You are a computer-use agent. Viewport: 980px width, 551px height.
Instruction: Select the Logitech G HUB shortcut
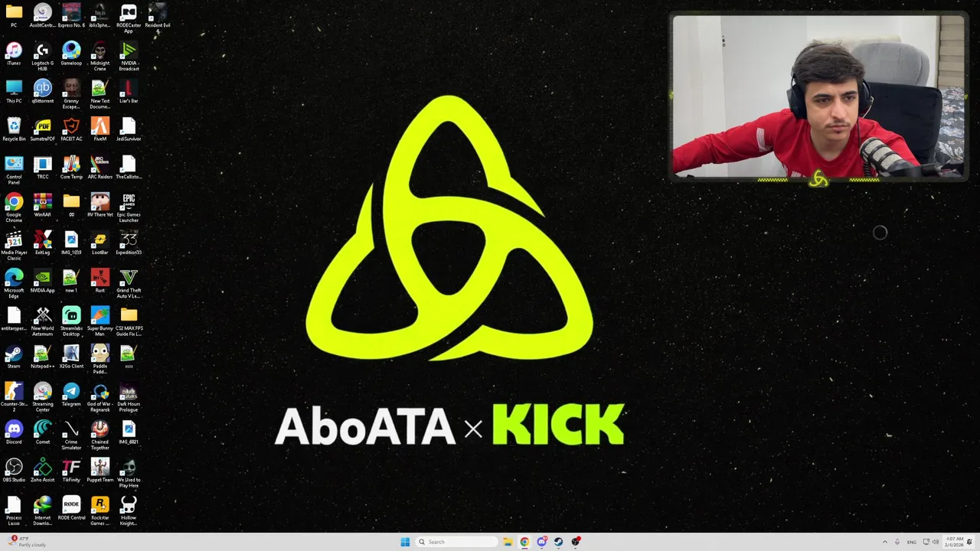pos(43,57)
